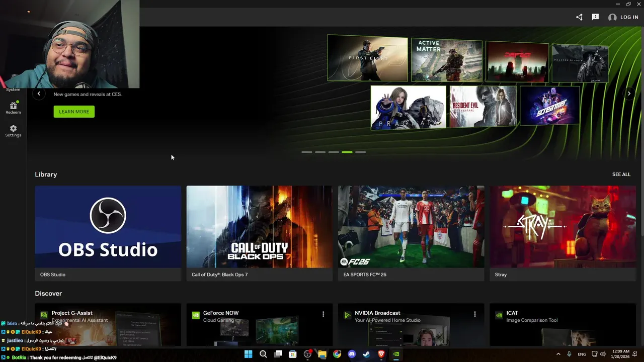Click First Light banner thumbnail

(x=368, y=58)
